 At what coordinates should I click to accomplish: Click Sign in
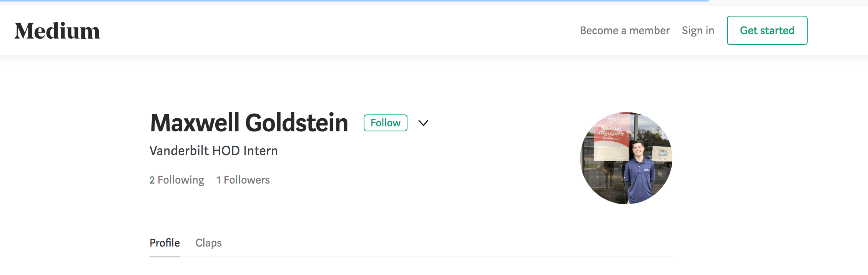click(698, 30)
